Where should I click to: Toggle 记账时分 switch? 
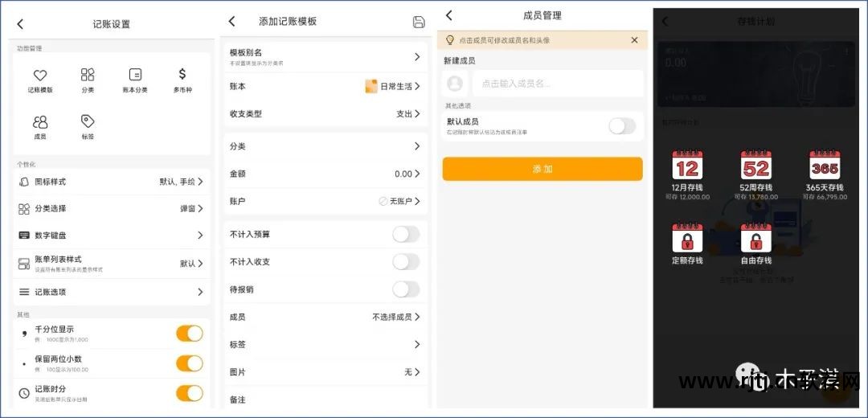pos(190,393)
